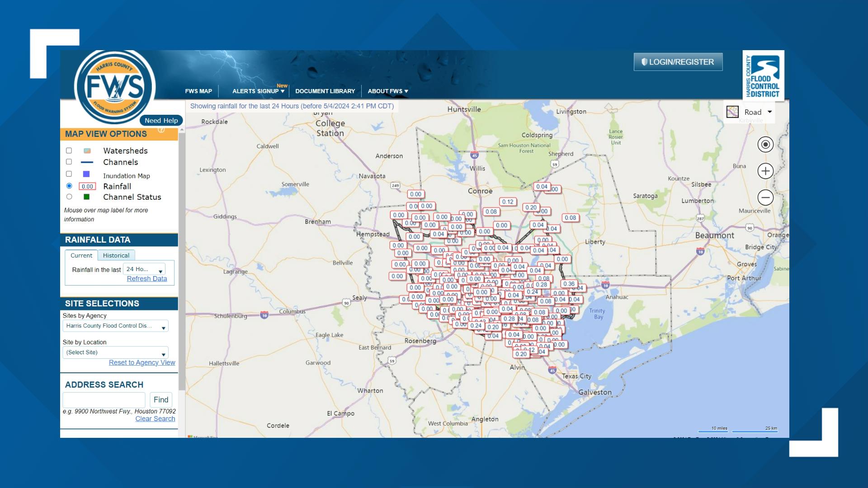Click the Road basemap thumbnail icon
The height and width of the screenshot is (488, 868).
tap(732, 112)
